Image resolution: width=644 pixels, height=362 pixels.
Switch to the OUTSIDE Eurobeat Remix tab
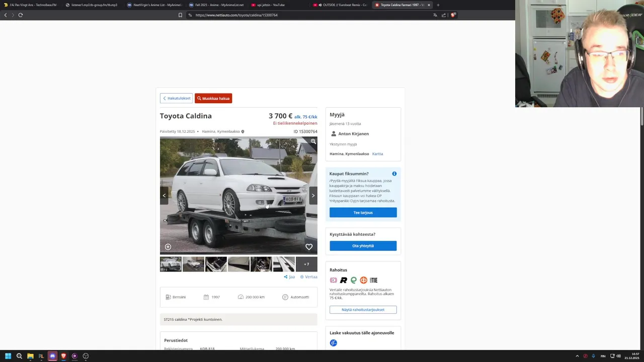(341, 5)
